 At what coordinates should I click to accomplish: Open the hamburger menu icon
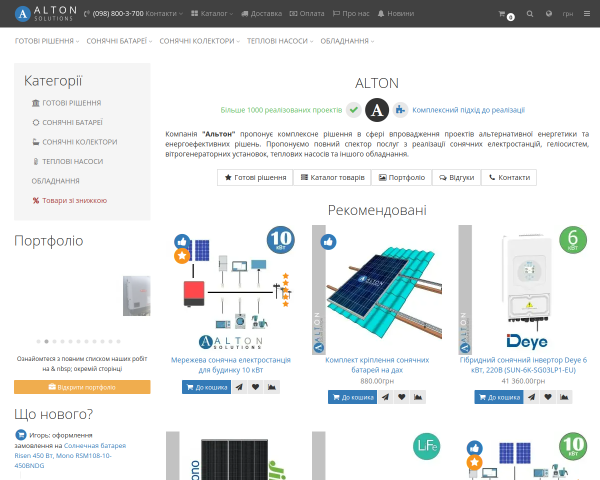point(587,14)
